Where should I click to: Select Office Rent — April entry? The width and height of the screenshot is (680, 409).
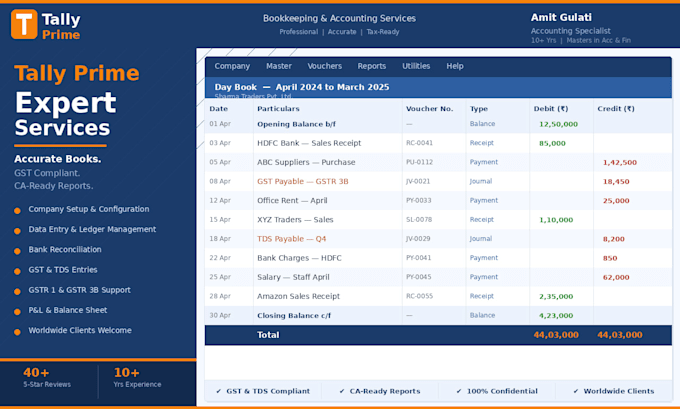click(x=438, y=200)
